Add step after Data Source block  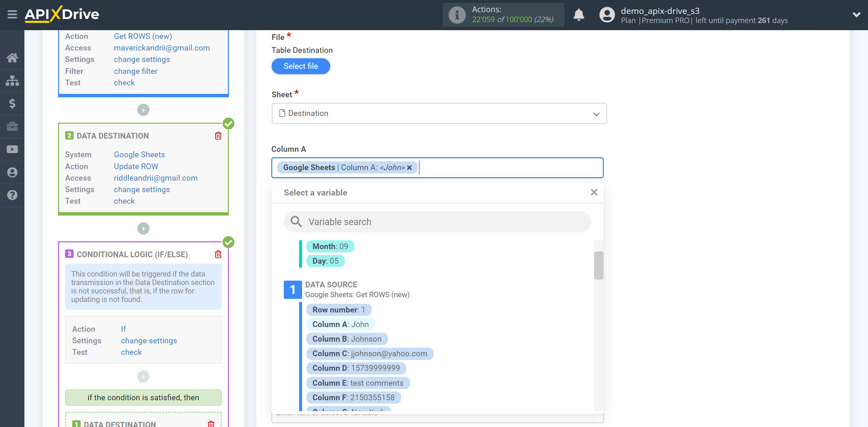click(143, 110)
